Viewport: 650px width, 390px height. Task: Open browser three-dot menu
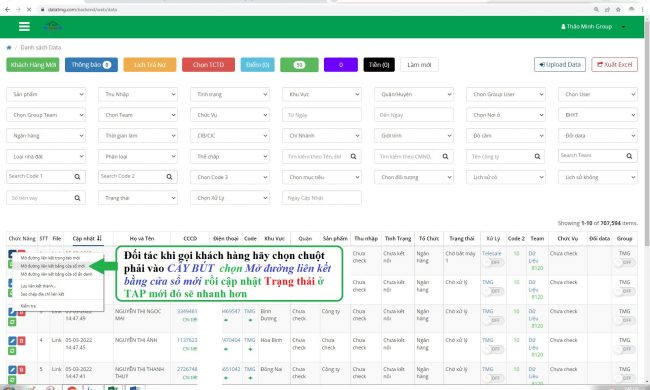coord(642,9)
